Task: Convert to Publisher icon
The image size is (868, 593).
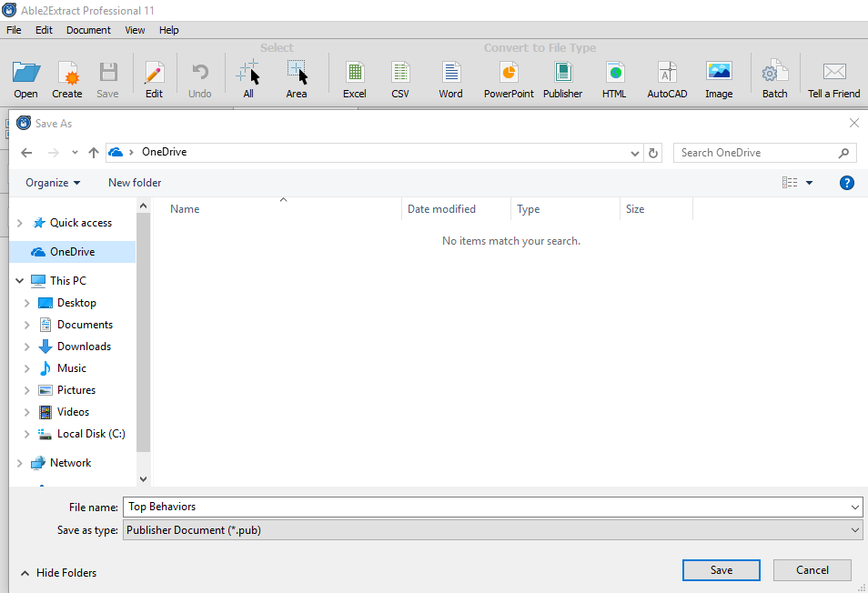Action: [x=563, y=73]
